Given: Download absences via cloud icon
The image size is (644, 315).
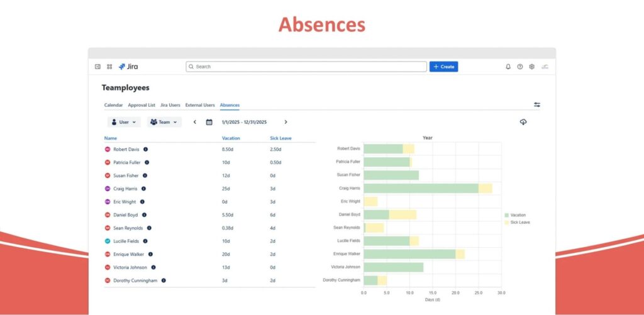Looking at the screenshot, I should (x=523, y=122).
